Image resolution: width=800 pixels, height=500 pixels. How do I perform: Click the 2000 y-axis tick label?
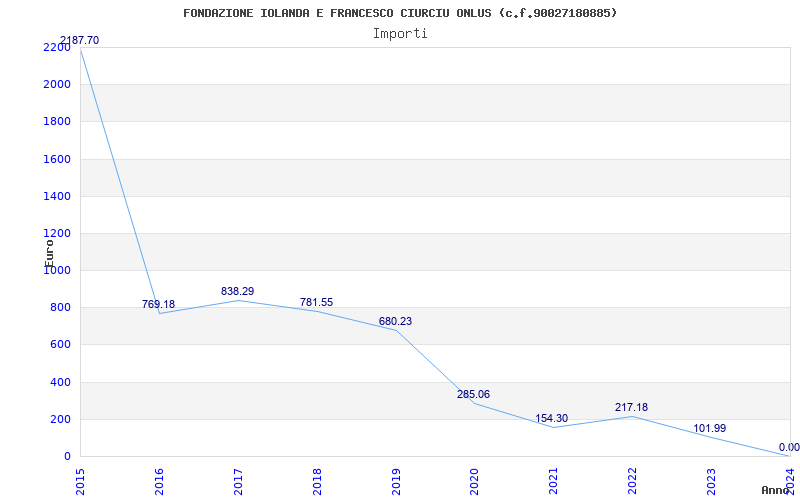(x=57, y=85)
